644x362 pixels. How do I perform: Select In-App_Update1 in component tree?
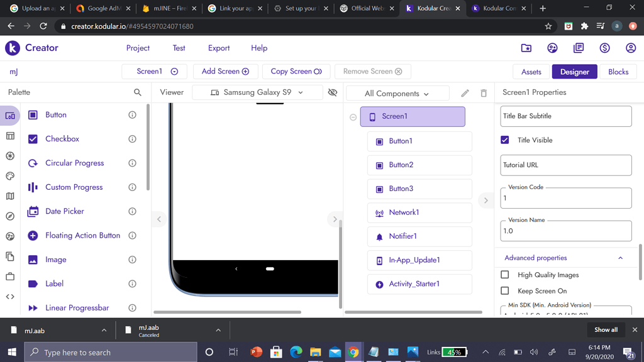click(x=419, y=260)
